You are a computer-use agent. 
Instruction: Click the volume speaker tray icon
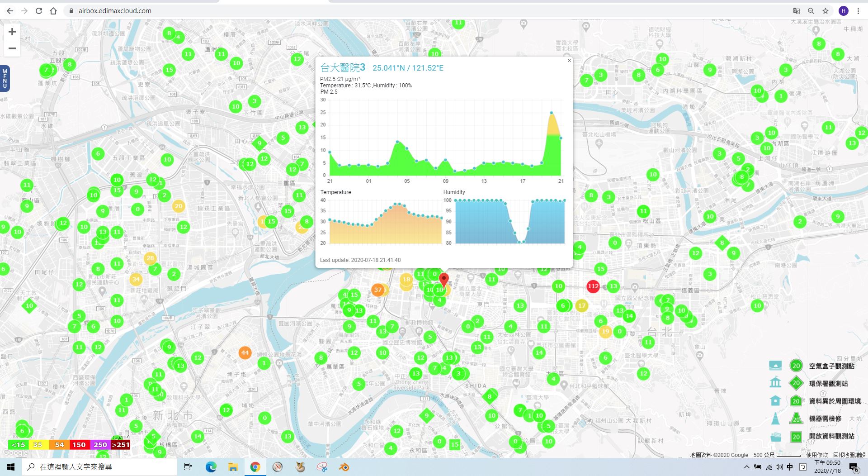tap(779, 467)
